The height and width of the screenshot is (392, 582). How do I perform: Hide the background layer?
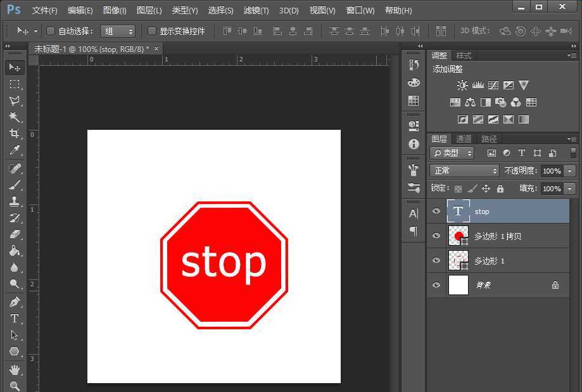point(436,286)
